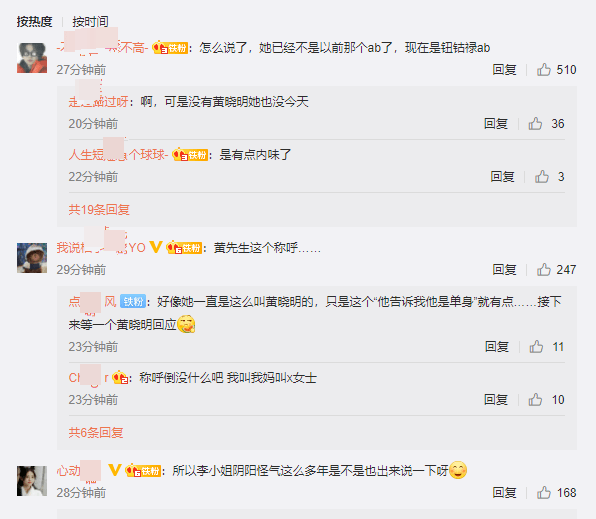Like the reply with 11 likes
The height and width of the screenshot is (519, 596).
click(x=536, y=347)
